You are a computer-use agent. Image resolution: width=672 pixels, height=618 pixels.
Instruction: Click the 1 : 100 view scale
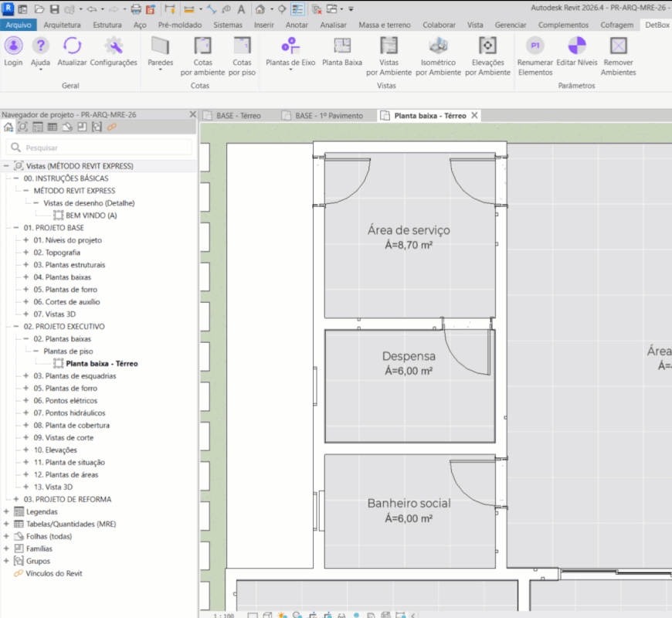tap(224, 616)
